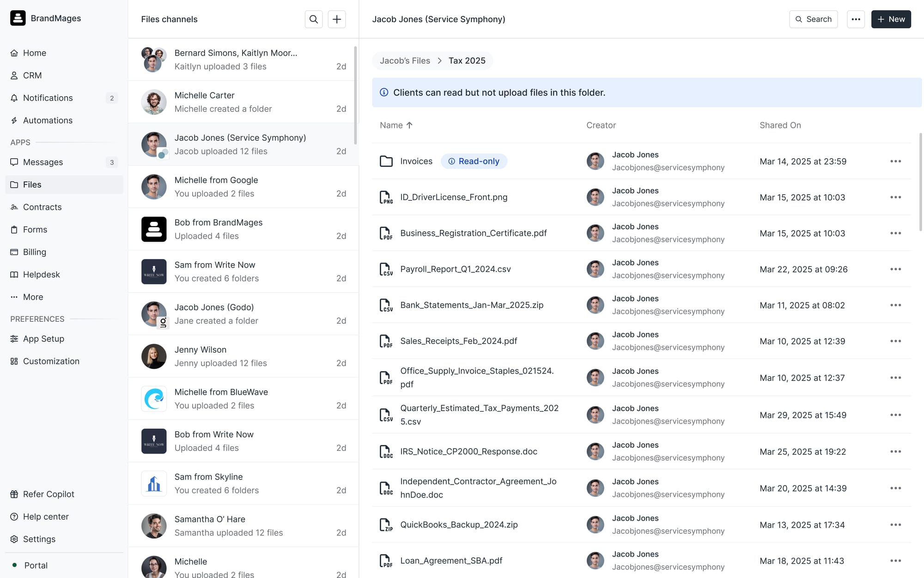
Task: Open the Search field in header
Action: [813, 19]
